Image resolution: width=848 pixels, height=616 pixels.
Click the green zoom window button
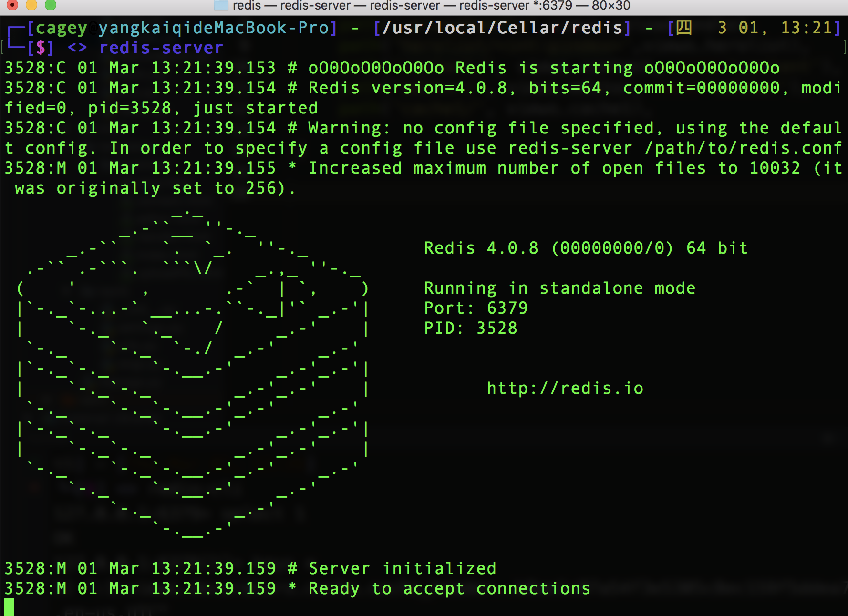click(51, 5)
